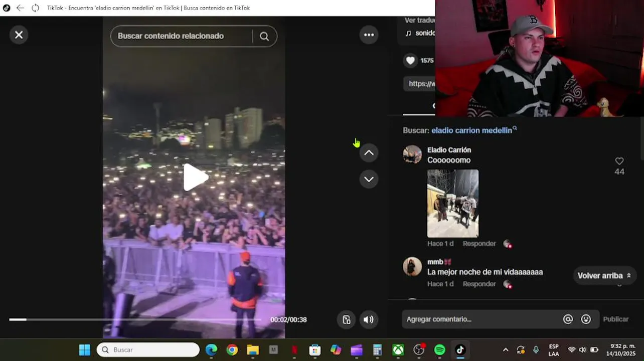Click the @ mention icon in comment box
Image resolution: width=644 pixels, height=361 pixels.
568,319
